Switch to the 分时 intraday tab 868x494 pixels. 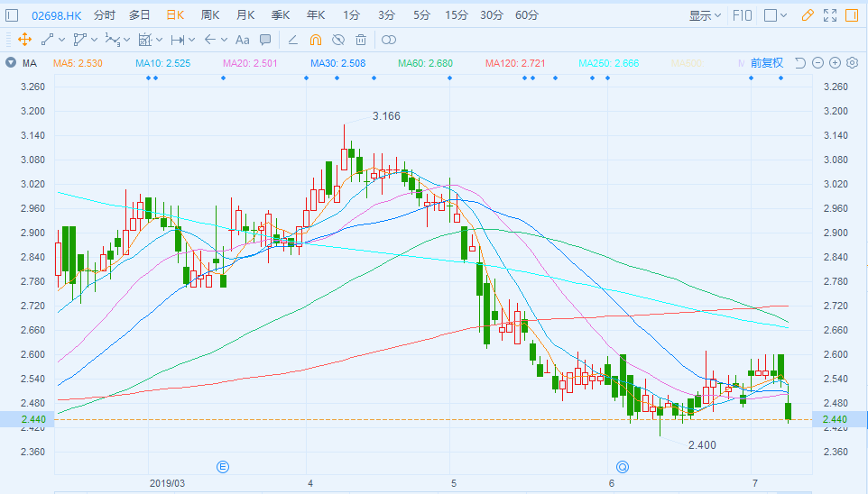click(x=105, y=15)
